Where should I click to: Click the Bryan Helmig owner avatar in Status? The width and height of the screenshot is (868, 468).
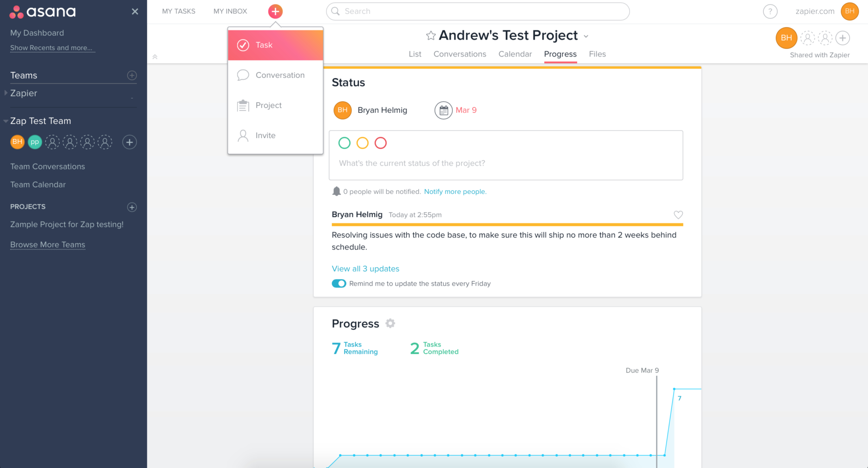(x=342, y=110)
